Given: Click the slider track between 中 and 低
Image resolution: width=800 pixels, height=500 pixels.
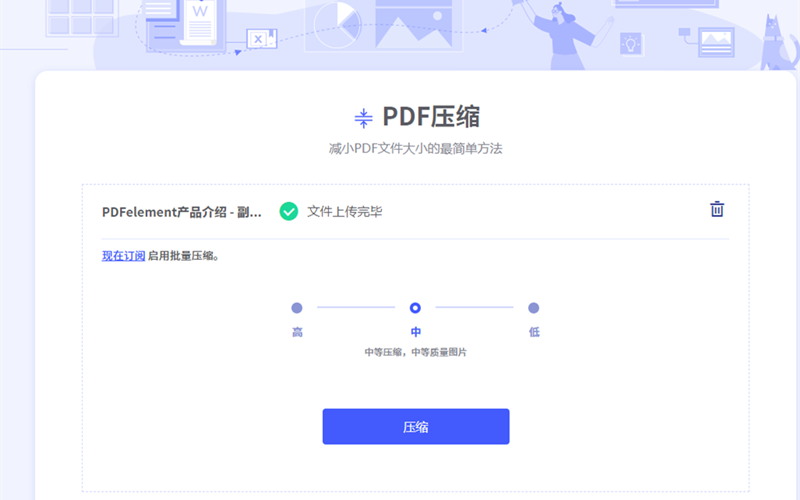Looking at the screenshot, I should (474, 308).
